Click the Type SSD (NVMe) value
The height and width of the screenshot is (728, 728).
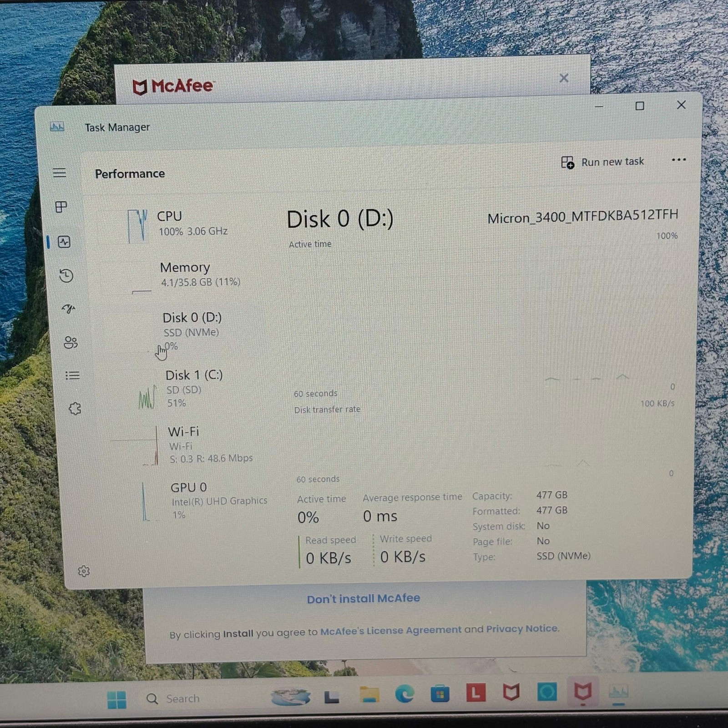[x=563, y=556]
